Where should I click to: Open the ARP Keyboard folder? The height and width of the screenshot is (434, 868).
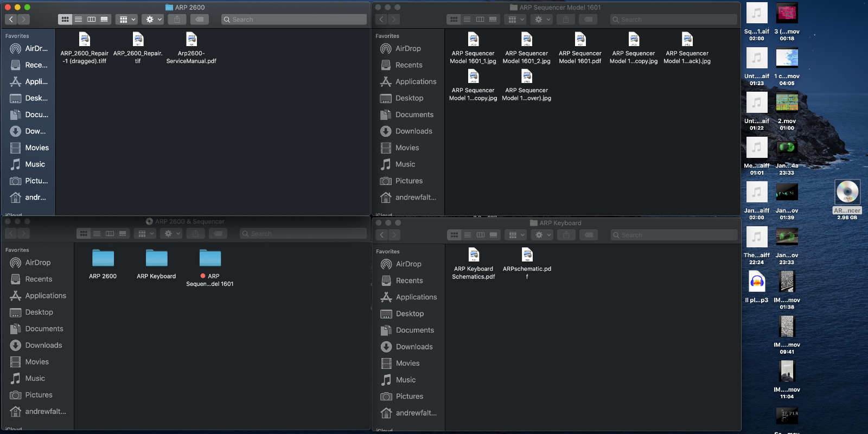pyautogui.click(x=156, y=264)
